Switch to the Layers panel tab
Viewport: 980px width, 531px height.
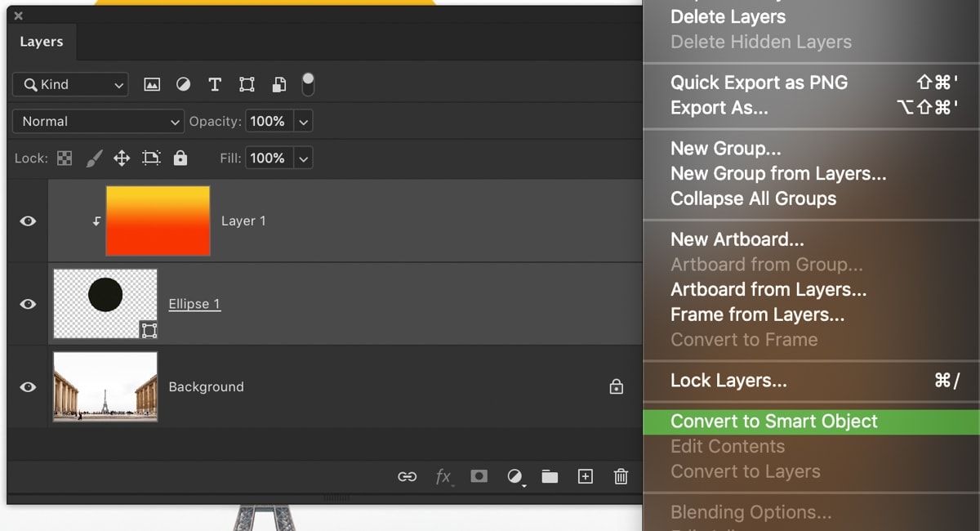[42, 42]
